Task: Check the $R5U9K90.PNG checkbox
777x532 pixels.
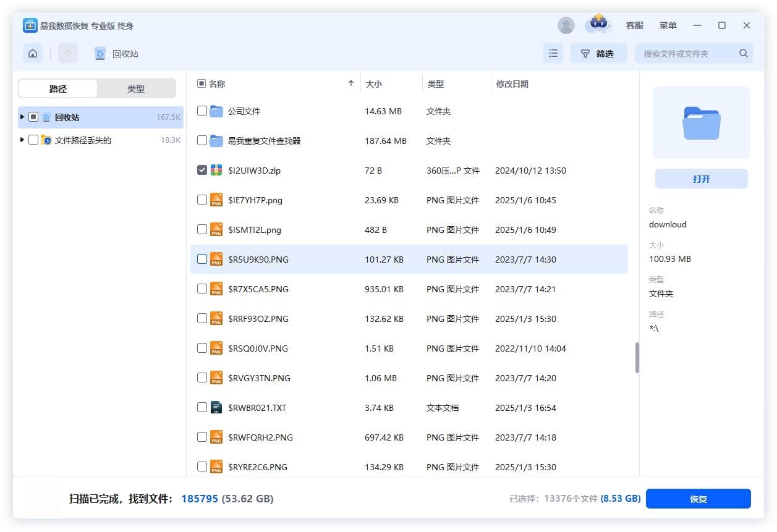Action: point(202,259)
